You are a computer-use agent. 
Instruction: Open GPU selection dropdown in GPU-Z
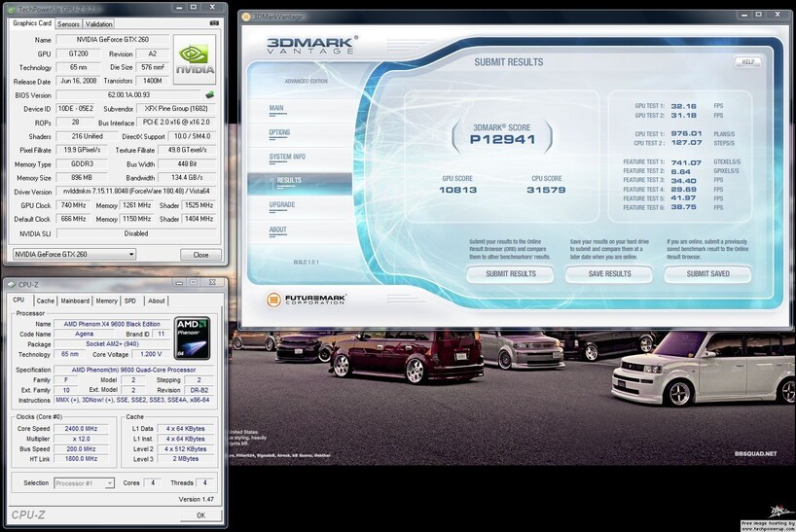(74, 254)
